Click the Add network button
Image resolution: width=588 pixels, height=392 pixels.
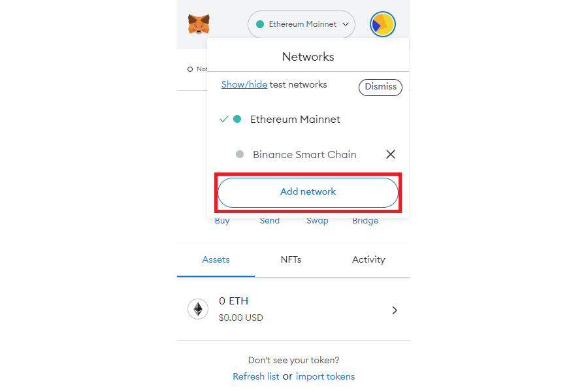pyautogui.click(x=308, y=193)
